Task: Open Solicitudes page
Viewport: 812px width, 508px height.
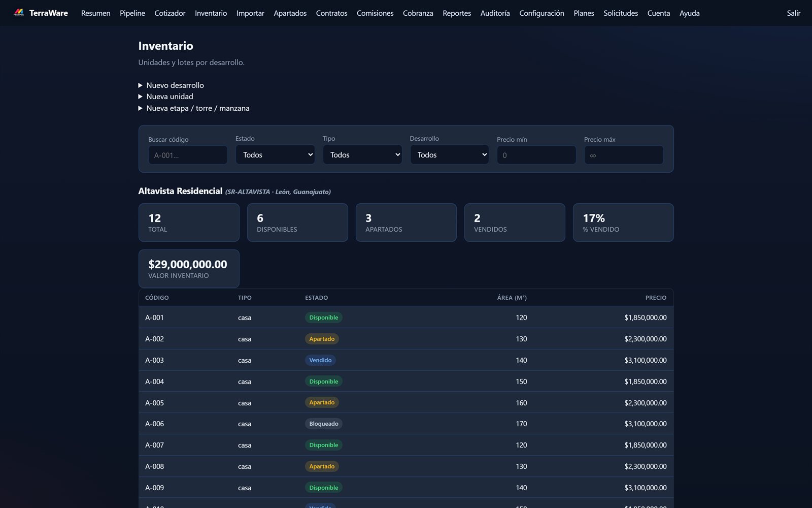Action: point(621,13)
